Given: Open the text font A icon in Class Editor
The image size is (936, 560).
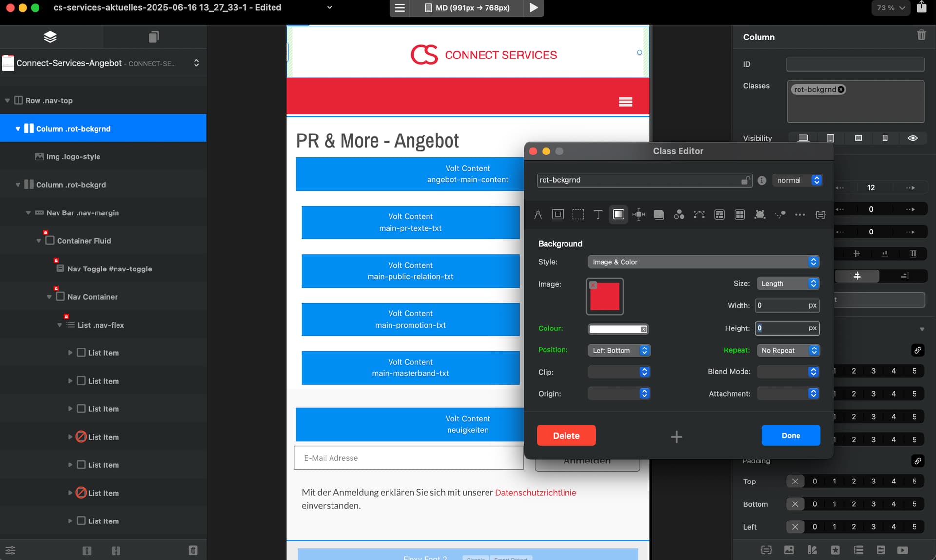Looking at the screenshot, I should click(538, 214).
